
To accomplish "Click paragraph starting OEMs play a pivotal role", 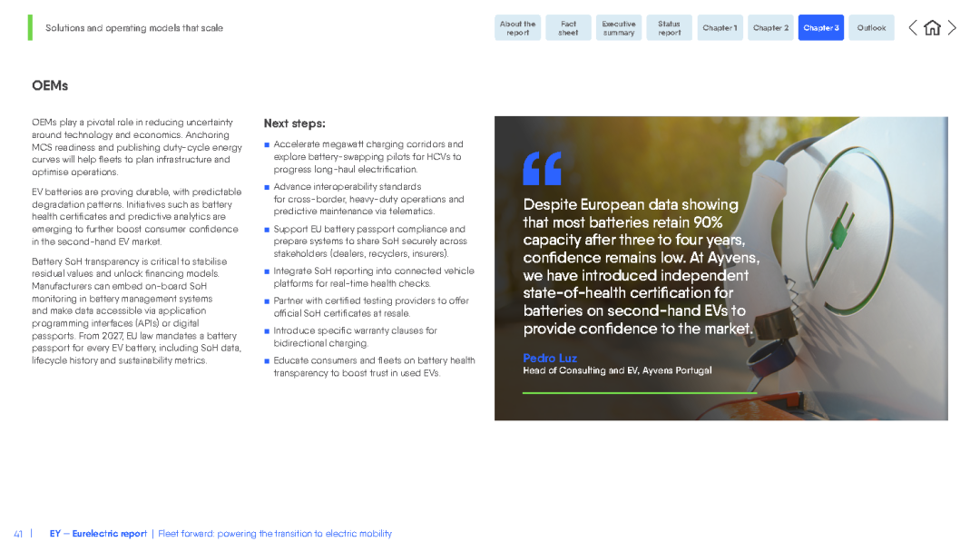I will 137,147.
